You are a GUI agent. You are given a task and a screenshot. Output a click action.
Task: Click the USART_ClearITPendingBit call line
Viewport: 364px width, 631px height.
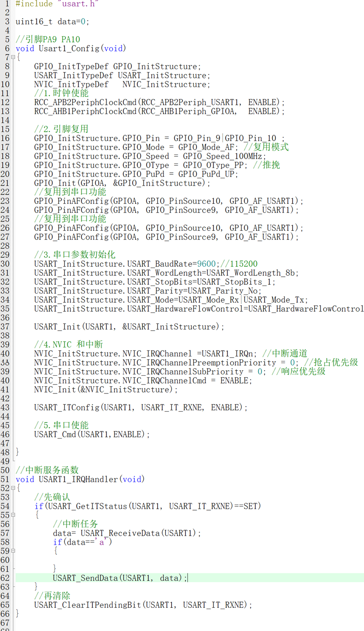pos(143,605)
